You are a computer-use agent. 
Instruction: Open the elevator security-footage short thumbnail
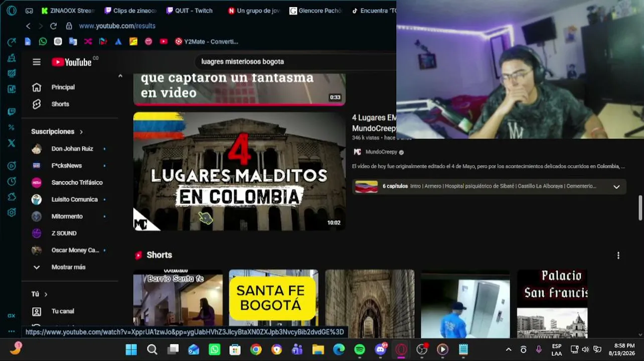[465, 304]
